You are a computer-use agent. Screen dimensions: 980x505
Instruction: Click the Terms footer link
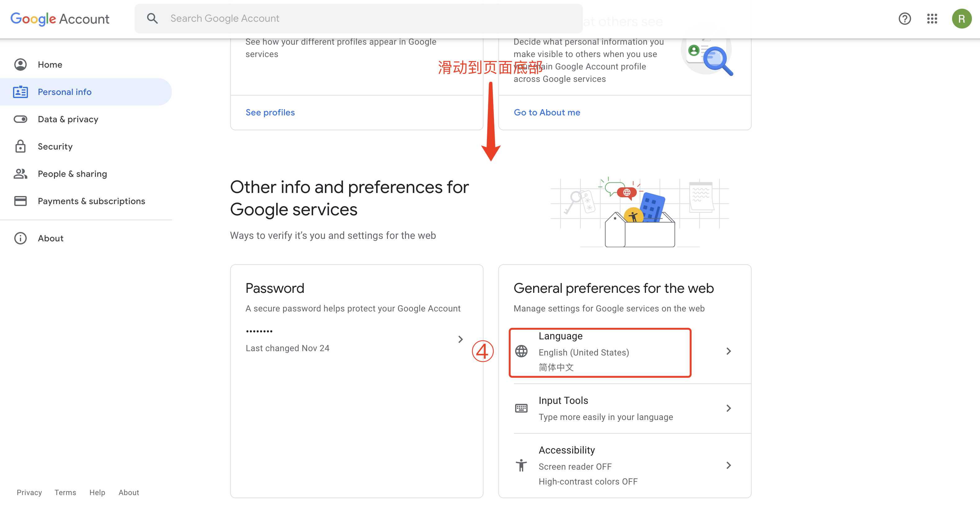(x=65, y=493)
